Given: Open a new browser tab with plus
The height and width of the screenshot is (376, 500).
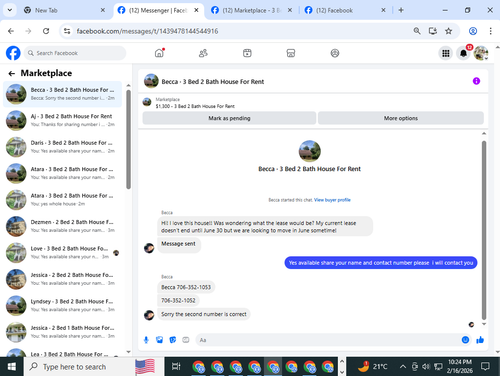Looking at the screenshot, I should pos(401,10).
